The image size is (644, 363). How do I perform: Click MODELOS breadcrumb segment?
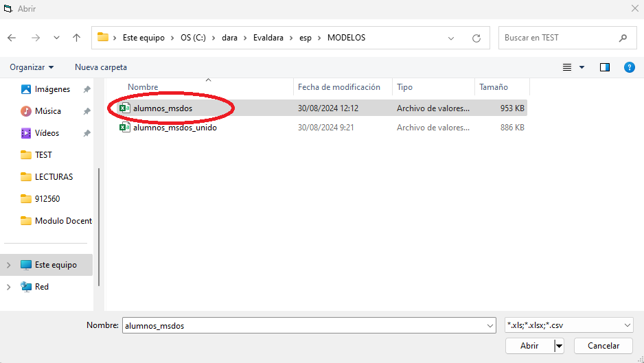346,38
